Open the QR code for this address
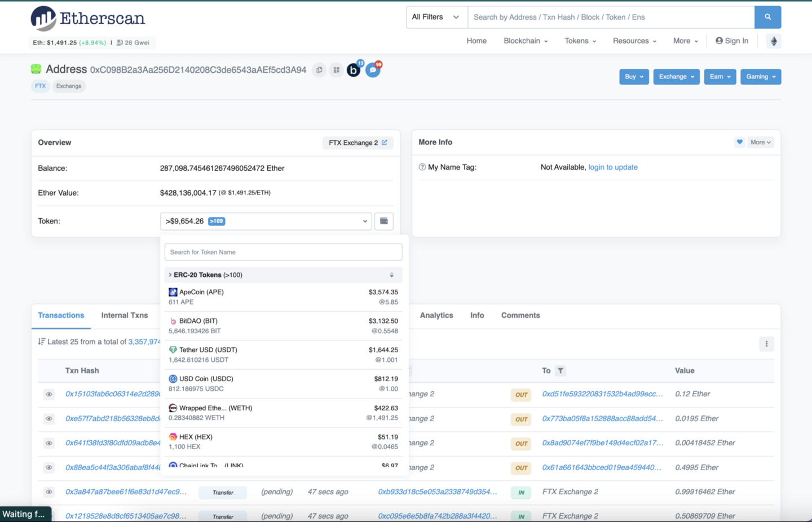The width and height of the screenshot is (812, 522). [x=336, y=70]
